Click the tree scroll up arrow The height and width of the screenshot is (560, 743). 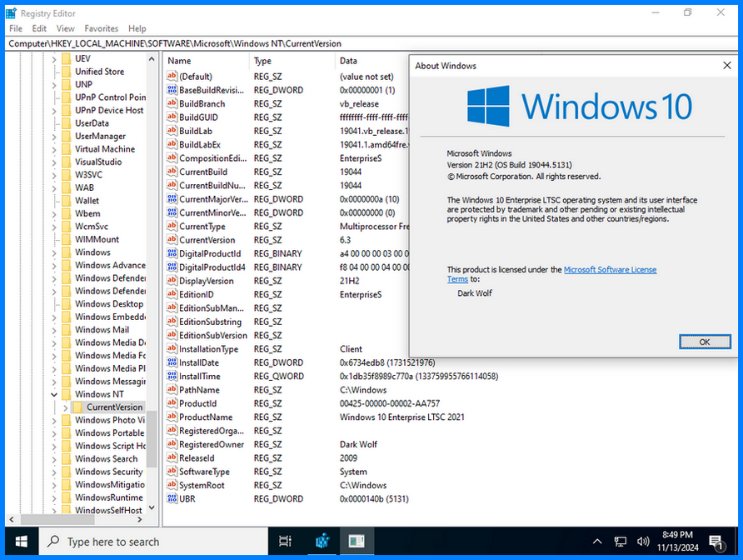coord(152,59)
